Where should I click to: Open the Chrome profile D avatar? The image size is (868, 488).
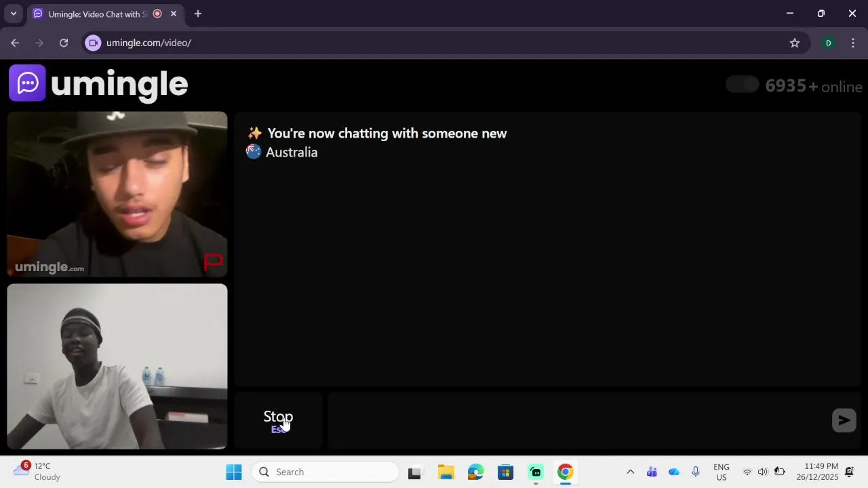[x=828, y=43]
